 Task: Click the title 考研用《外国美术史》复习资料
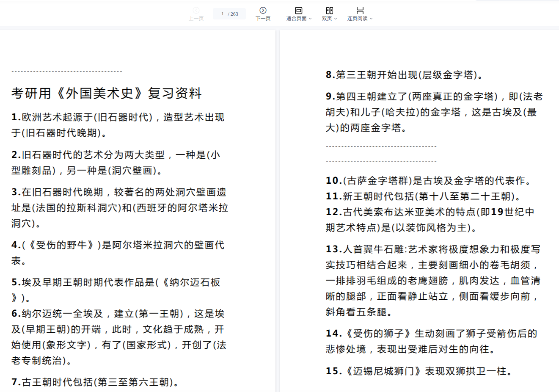click(106, 93)
